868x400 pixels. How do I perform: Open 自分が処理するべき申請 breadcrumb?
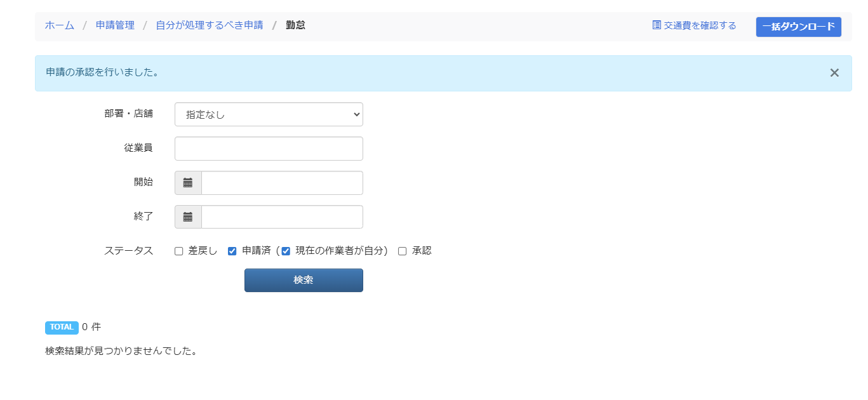210,25
